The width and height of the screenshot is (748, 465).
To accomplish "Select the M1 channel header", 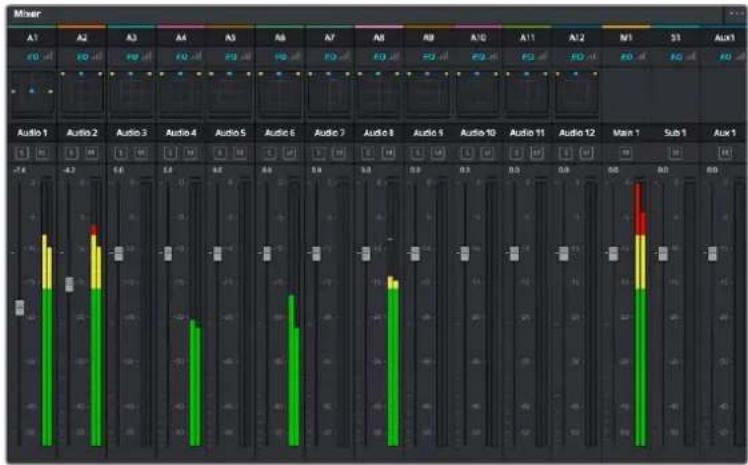I will pyautogui.click(x=626, y=38).
